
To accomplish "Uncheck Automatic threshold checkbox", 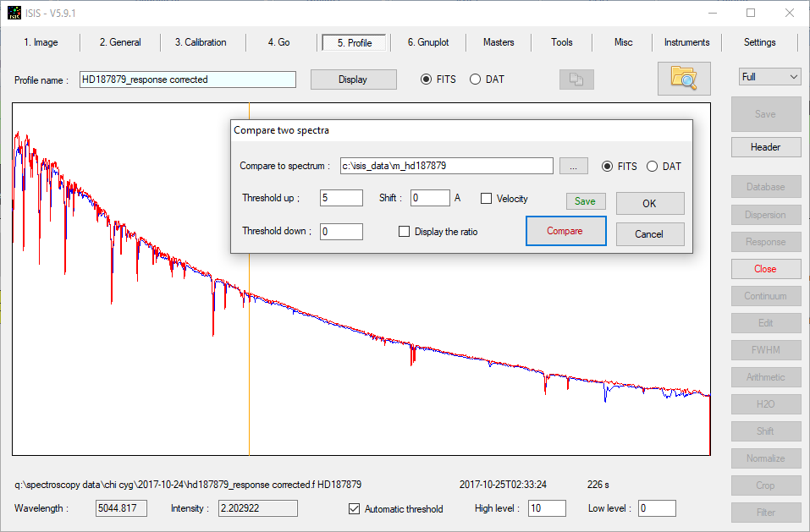I will tap(354, 509).
